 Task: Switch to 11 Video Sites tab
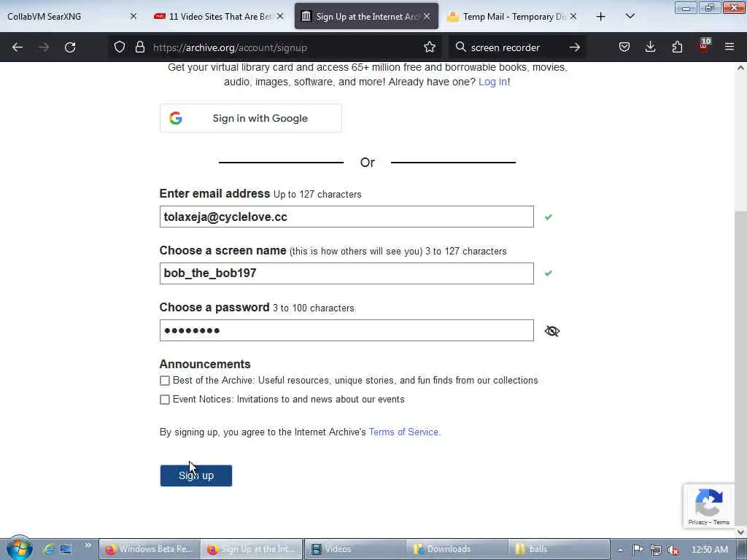click(219, 16)
